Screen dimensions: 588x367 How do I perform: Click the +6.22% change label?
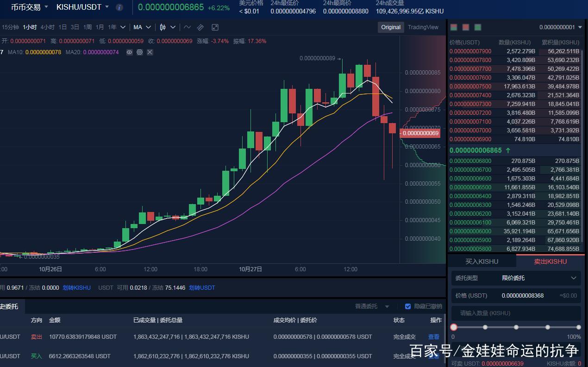219,8
